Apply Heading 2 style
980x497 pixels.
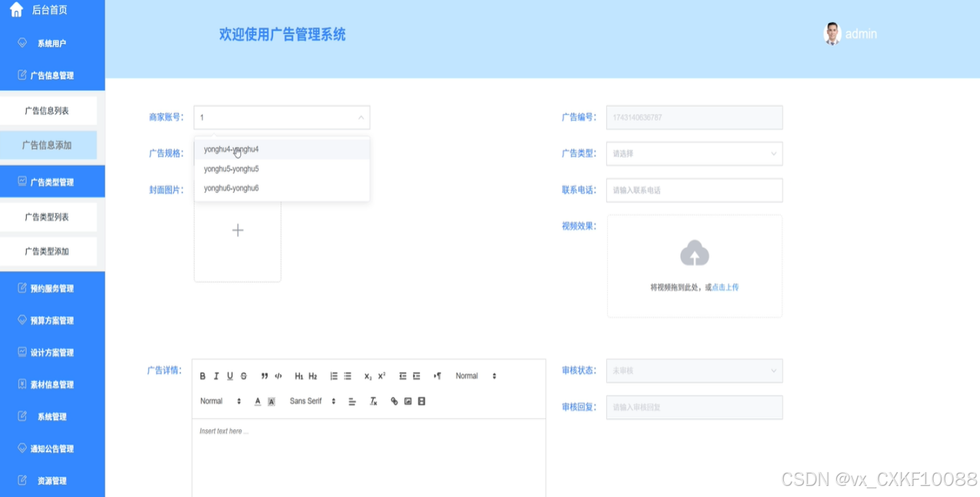point(313,376)
